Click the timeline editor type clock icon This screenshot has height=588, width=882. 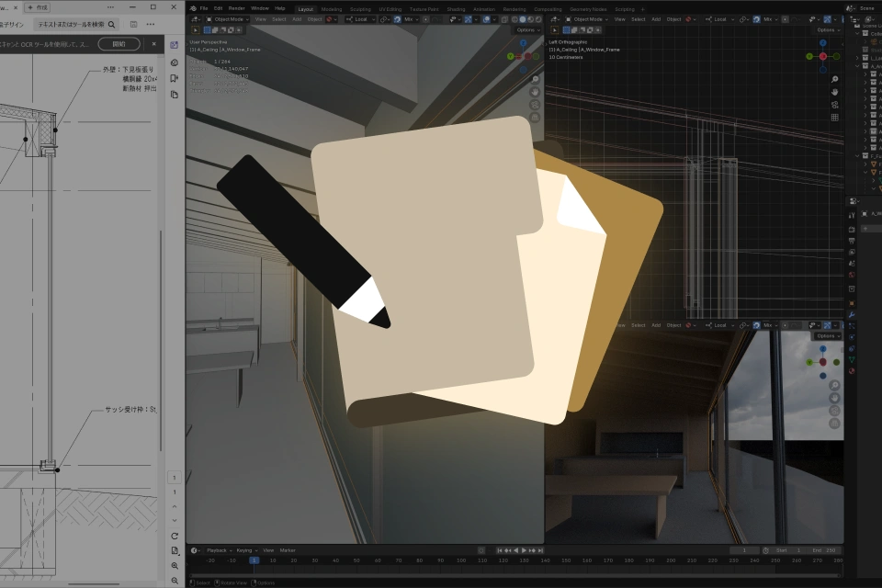point(195,550)
